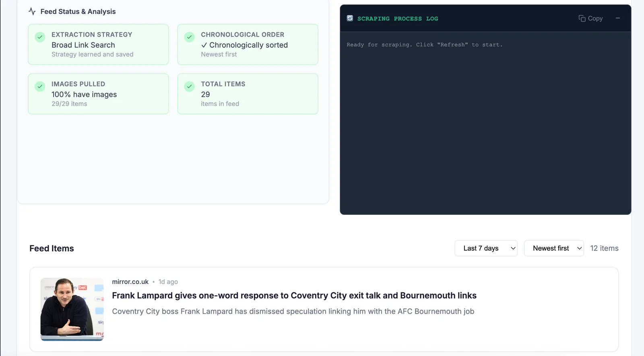644x356 pixels.
Task: Open the Frank Lampard article headline
Action: pyautogui.click(x=294, y=296)
